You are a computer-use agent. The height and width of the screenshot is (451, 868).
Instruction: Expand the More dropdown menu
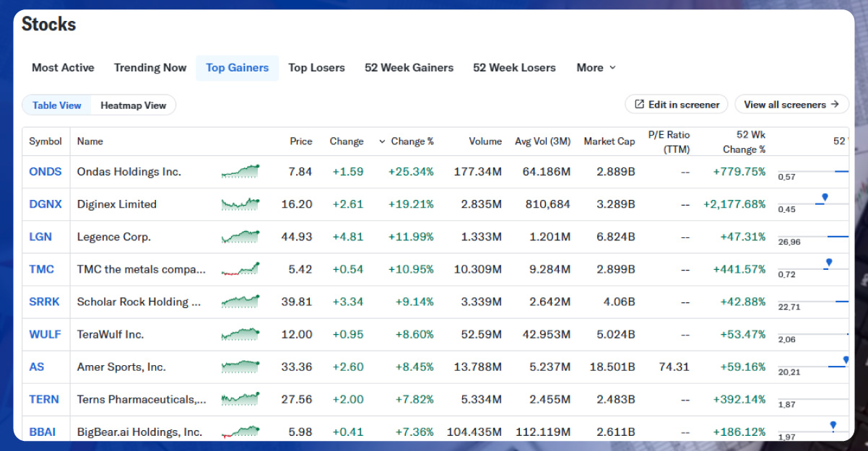(x=596, y=68)
